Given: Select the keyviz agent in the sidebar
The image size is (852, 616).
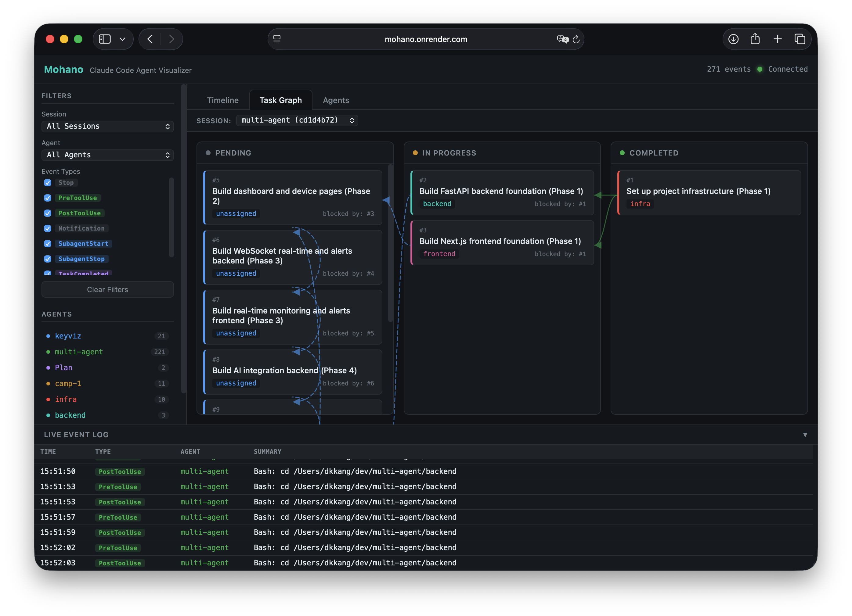Looking at the screenshot, I should point(68,336).
